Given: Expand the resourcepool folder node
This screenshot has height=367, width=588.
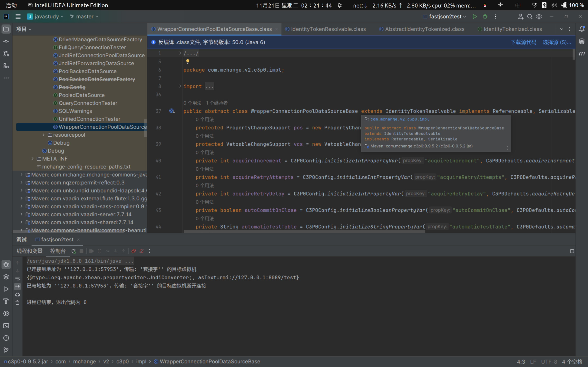Looking at the screenshot, I should [x=43, y=135].
